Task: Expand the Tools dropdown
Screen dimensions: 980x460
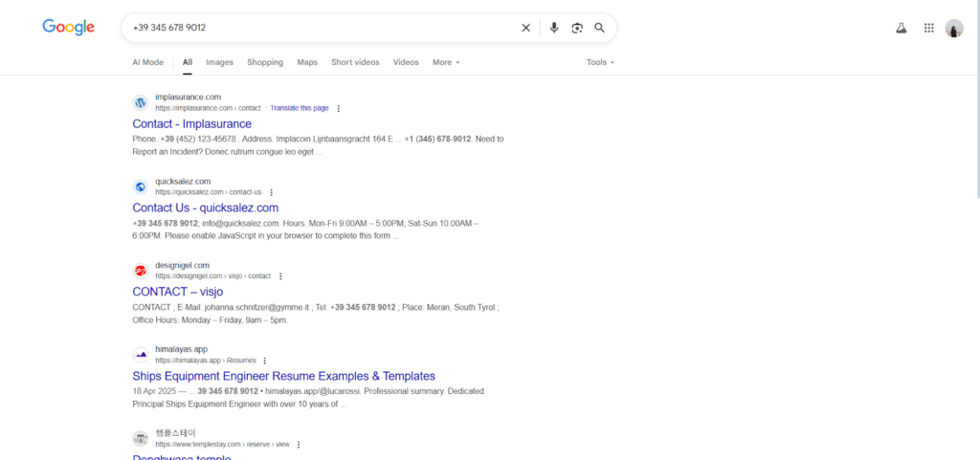Action: (x=600, y=62)
